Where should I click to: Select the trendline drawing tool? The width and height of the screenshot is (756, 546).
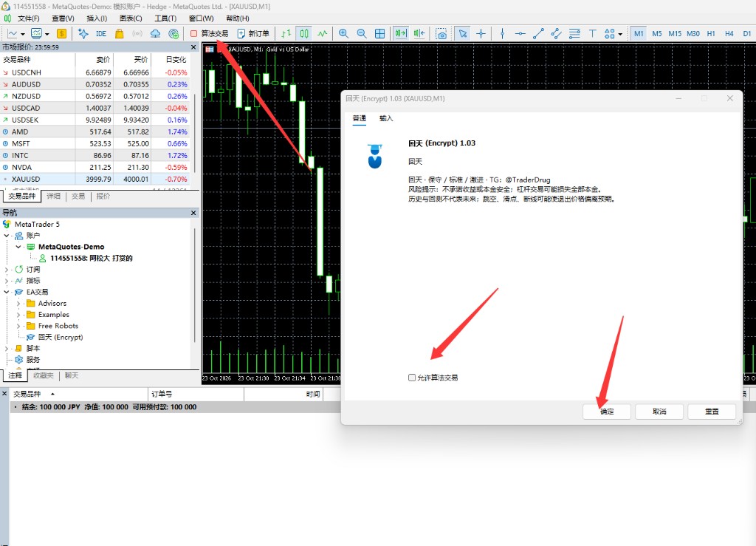(x=538, y=33)
